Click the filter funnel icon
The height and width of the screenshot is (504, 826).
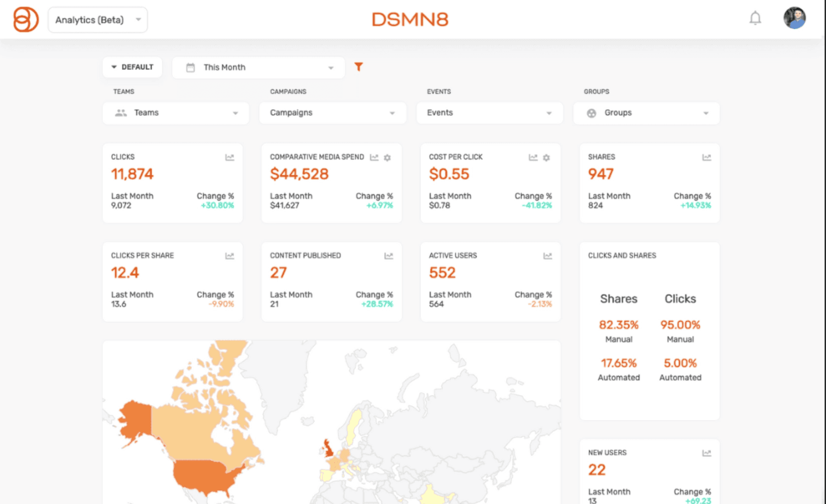(359, 66)
